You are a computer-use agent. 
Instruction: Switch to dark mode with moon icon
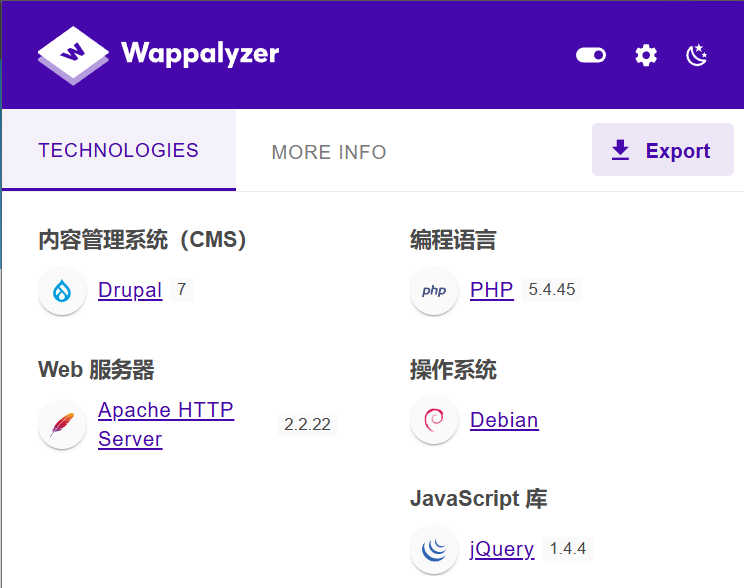[697, 56]
